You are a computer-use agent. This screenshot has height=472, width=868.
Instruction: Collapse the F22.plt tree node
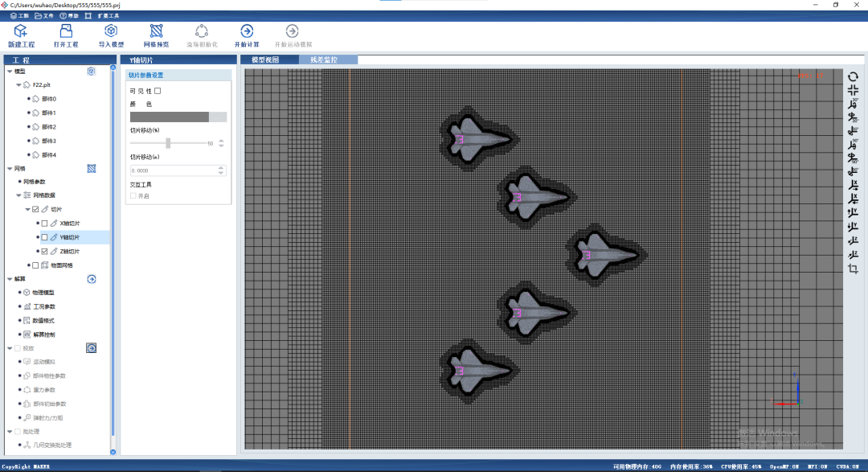click(x=18, y=85)
